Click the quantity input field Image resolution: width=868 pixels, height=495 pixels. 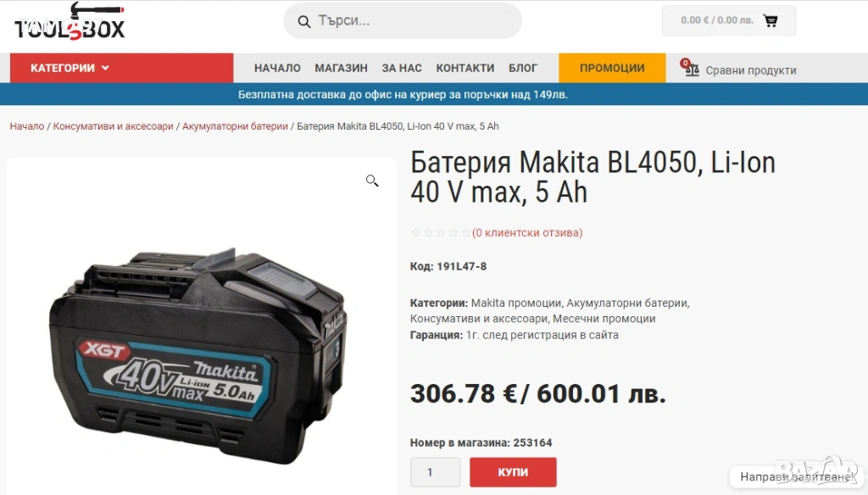pyautogui.click(x=435, y=472)
